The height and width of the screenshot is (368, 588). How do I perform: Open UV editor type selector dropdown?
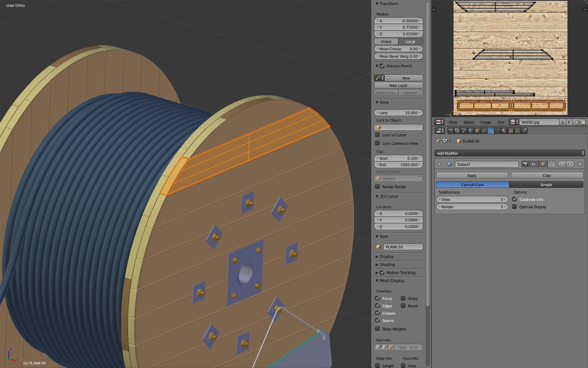click(440, 122)
